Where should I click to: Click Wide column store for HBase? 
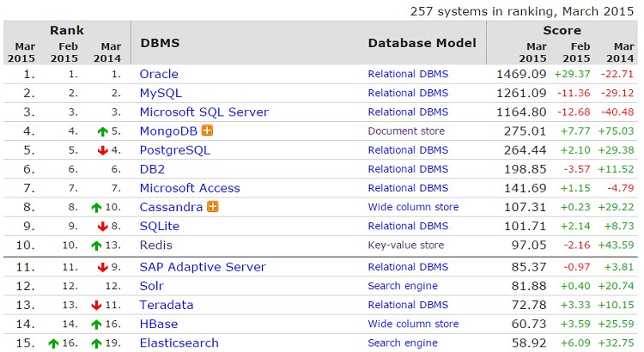pos(413,325)
